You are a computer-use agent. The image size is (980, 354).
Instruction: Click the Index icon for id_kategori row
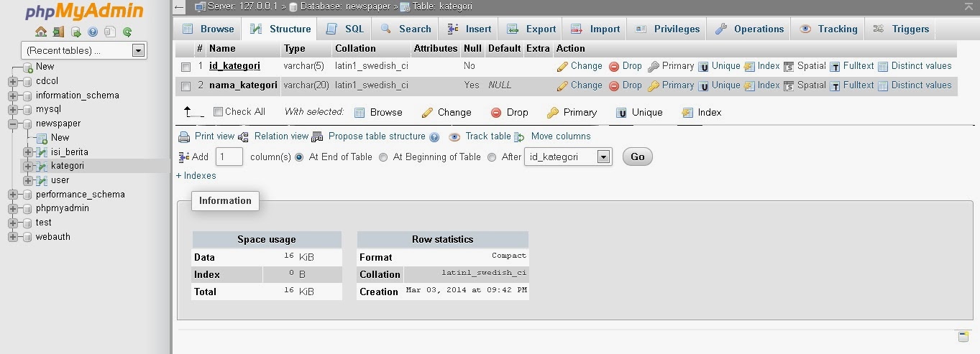(x=749, y=66)
